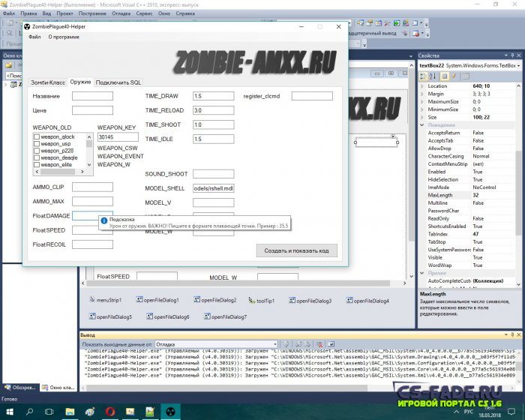Click the MODEL_SHELL input field
This screenshot has width=525, height=420.
(x=213, y=188)
